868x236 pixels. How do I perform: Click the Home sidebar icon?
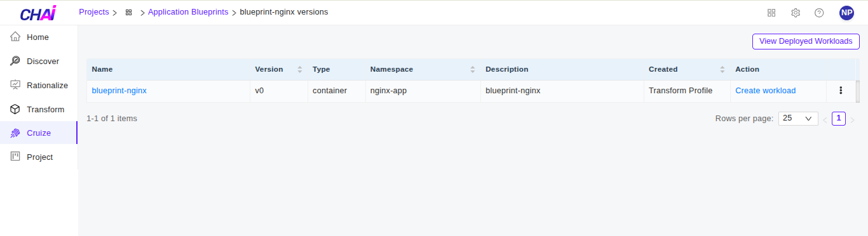point(16,37)
